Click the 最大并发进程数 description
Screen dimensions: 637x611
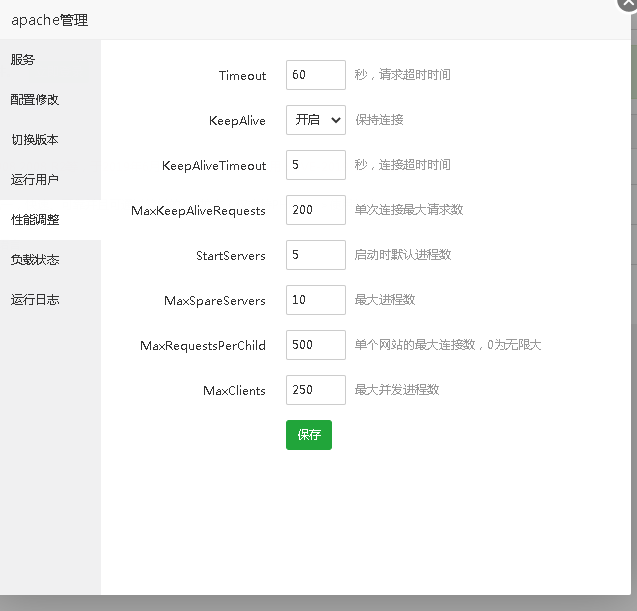(397, 390)
